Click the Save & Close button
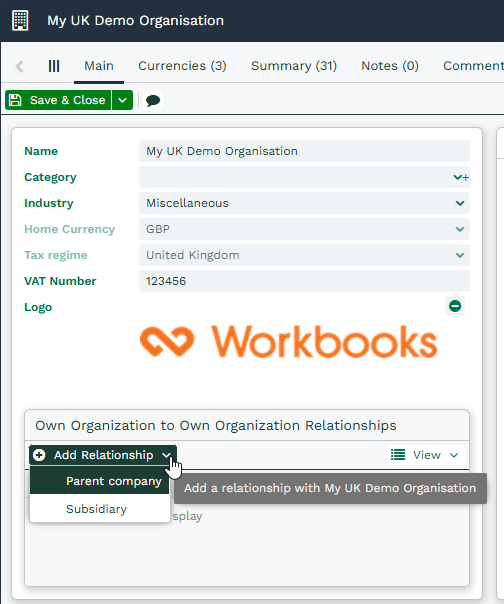504x604 pixels. pyautogui.click(x=58, y=100)
